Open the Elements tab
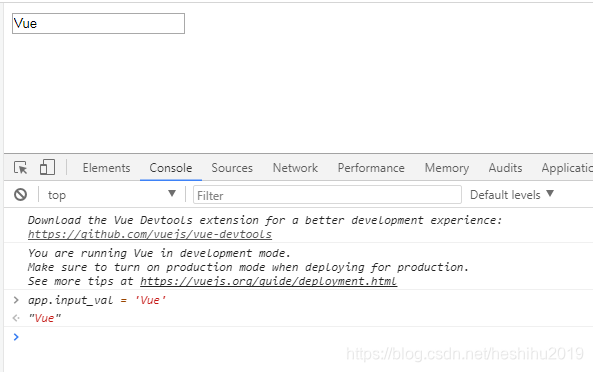 (106, 168)
